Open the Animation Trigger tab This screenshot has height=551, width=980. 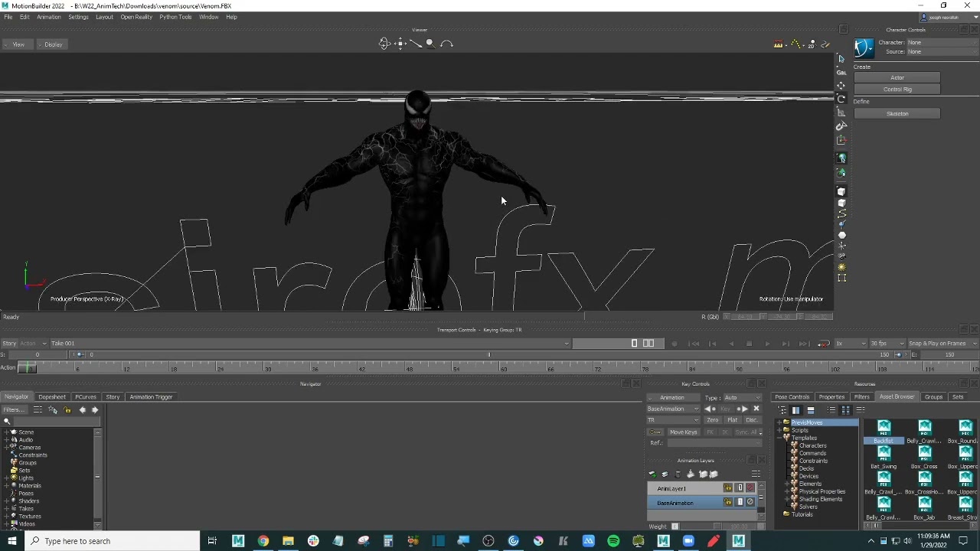(x=151, y=397)
